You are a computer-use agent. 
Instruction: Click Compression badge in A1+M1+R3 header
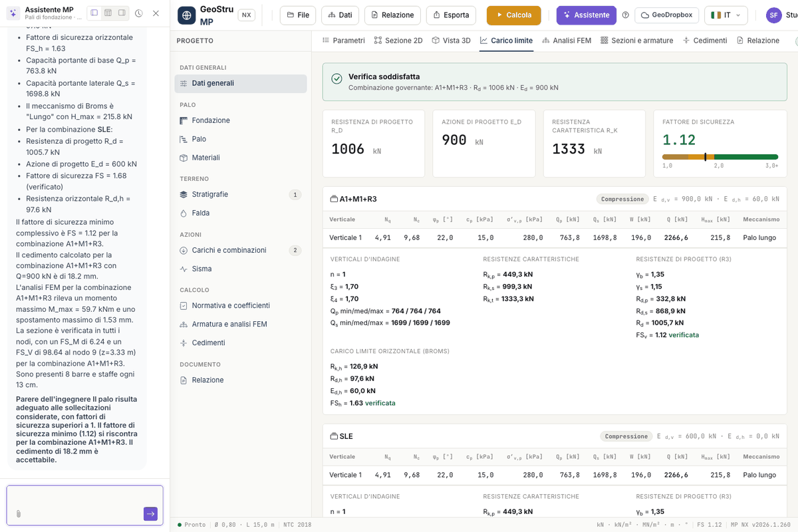(622, 199)
